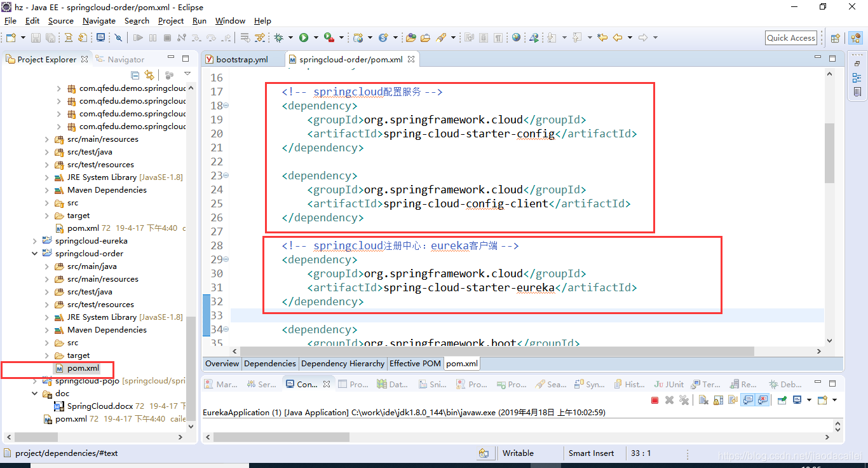868x468 pixels.
Task: Click the Back navigation arrow icon
Action: pyautogui.click(x=617, y=38)
